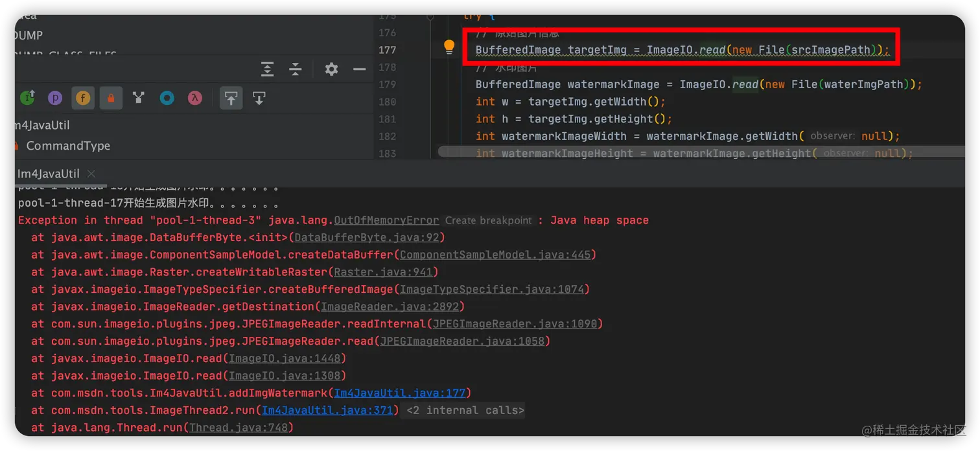
Task: Toggle Show Non-Public red lock icon
Action: 111,98
